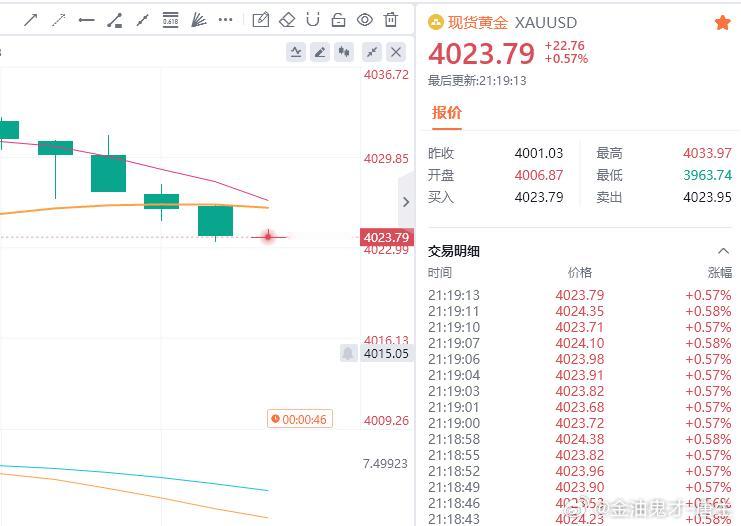Image resolution: width=741 pixels, height=526 pixels.
Task: Toggle the favorite star for XAUUSD
Action: pyautogui.click(x=723, y=22)
